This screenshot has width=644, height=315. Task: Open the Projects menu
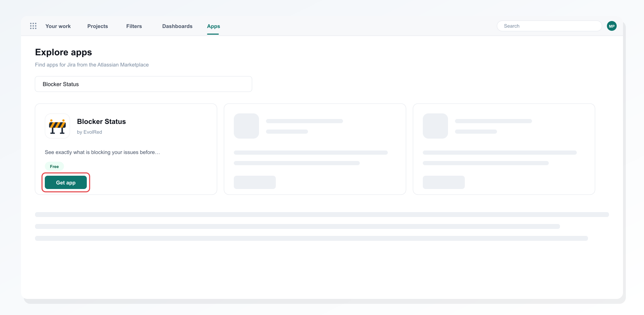point(98,26)
